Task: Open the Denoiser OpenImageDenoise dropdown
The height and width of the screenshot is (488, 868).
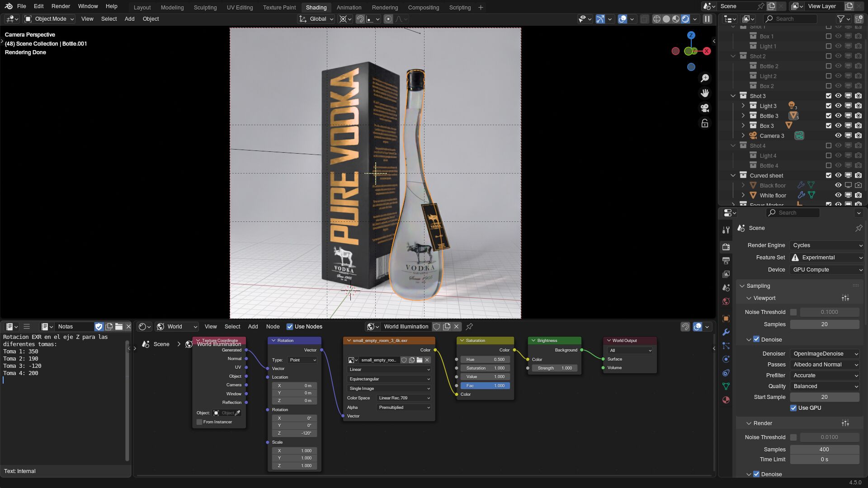Action: [825, 354]
